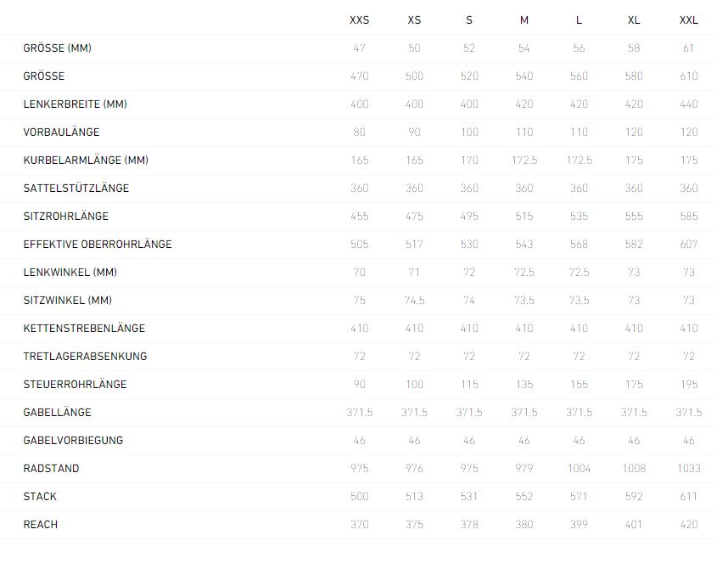This screenshot has width=728, height=563.
Task: Click the XXL size column header
Action: click(x=689, y=20)
